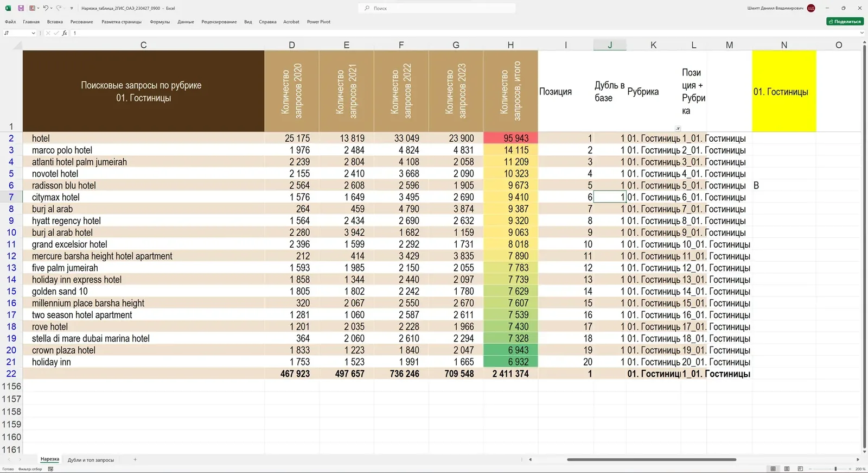Switch to Page Layout view icon

click(787, 469)
